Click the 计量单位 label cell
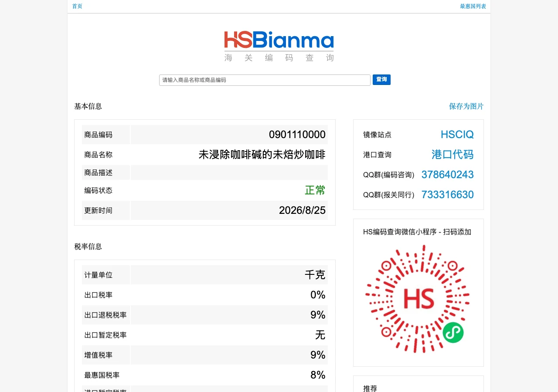Image resolution: width=558 pixels, height=392 pixels. pos(106,275)
